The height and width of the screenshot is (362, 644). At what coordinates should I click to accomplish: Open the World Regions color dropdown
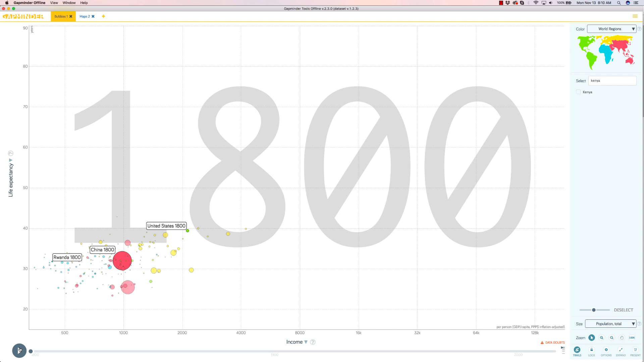[x=611, y=29]
